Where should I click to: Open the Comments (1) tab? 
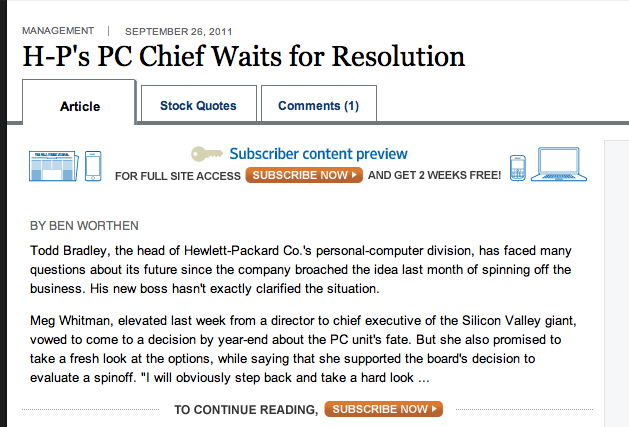coord(319,104)
